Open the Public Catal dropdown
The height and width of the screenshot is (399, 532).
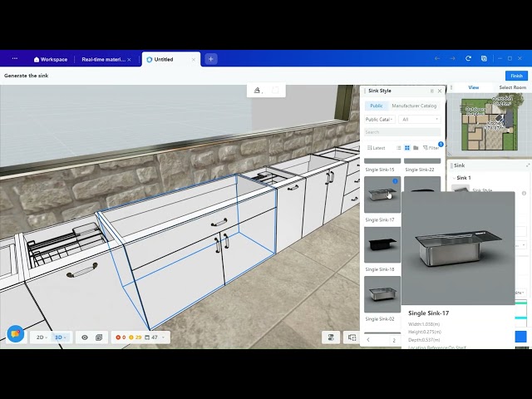click(x=380, y=120)
